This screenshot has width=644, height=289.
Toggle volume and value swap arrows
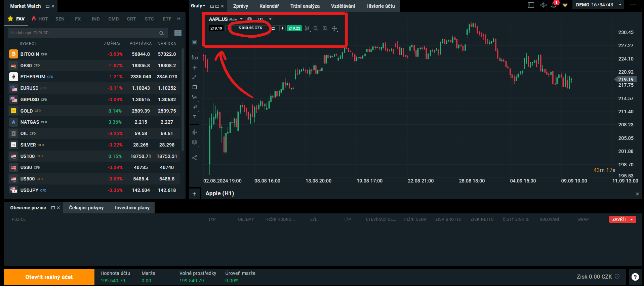[273, 29]
